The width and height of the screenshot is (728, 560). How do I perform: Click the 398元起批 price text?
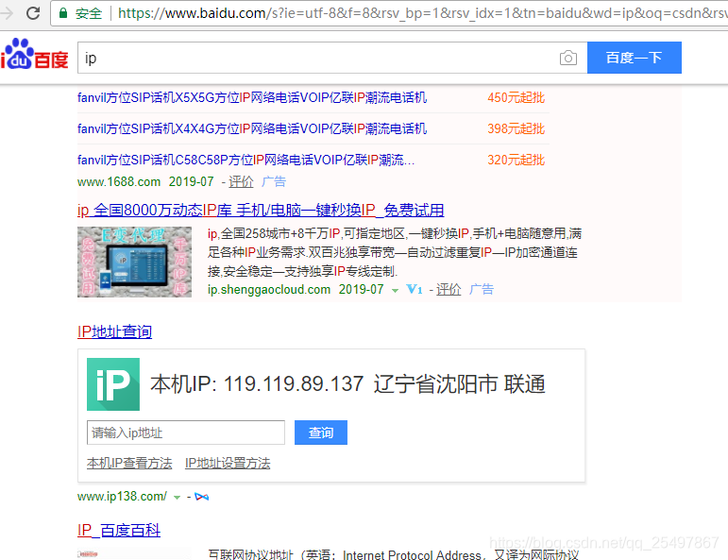pos(516,128)
